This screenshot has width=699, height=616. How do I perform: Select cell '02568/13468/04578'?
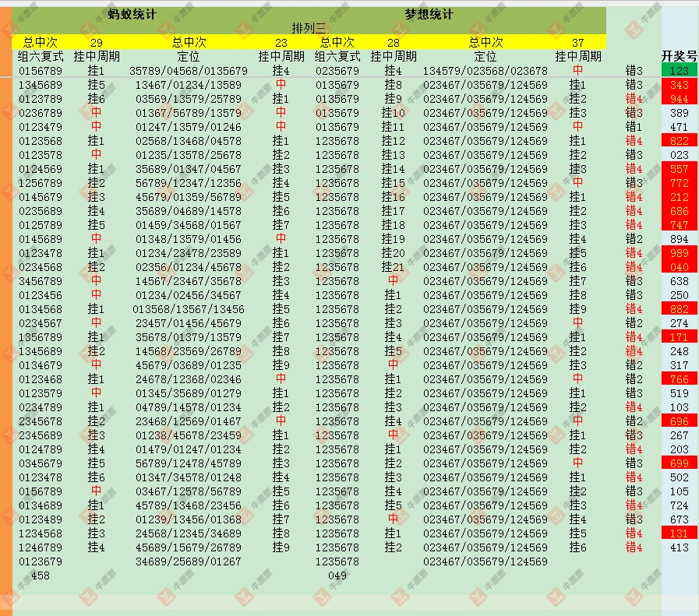(x=188, y=141)
